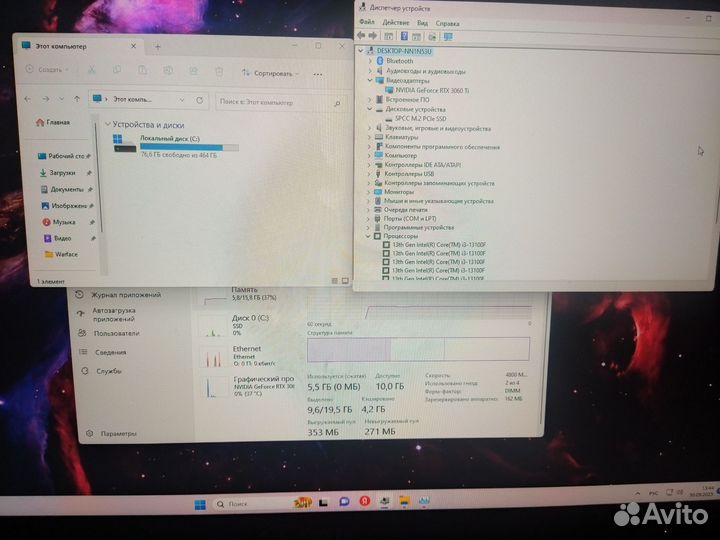The image size is (720, 540).
Task: Open Автозагрузка приложений in Task Manager
Action: [113, 315]
